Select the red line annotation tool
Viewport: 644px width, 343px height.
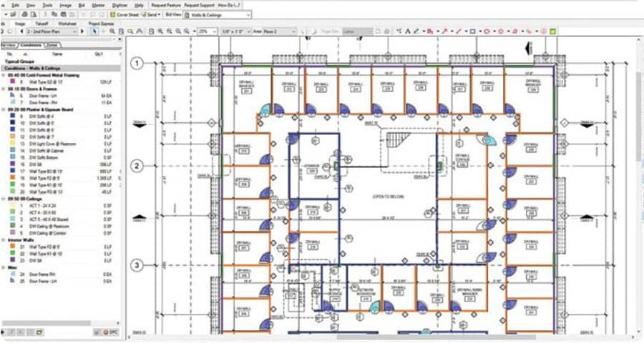click(459, 31)
